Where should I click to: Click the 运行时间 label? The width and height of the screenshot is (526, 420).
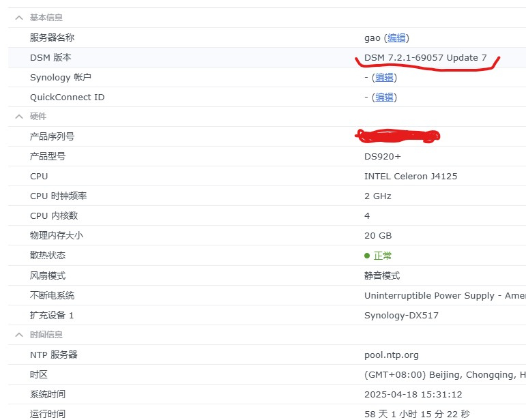pos(48,414)
